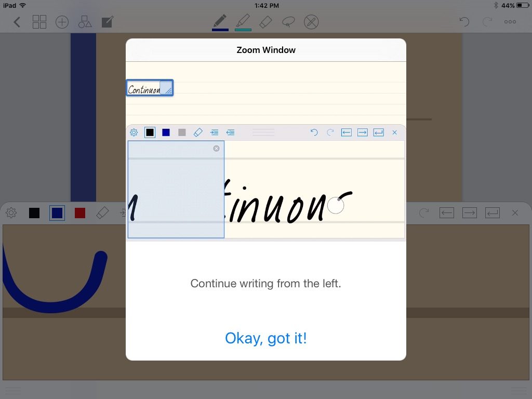Viewport: 532px width, 399px height.
Task: Pick the red color swatch in zoom panel
Action: click(x=80, y=213)
